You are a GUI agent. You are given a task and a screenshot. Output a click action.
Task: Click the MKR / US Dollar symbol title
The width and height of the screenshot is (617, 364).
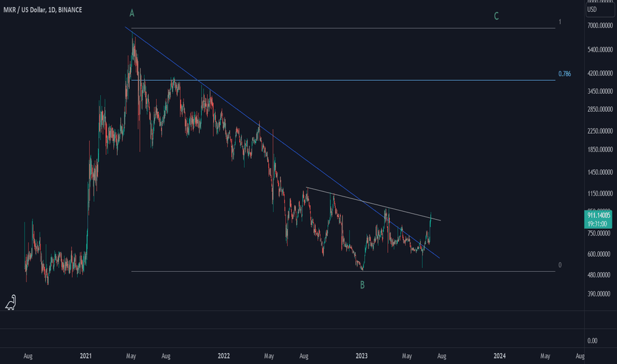pyautogui.click(x=42, y=10)
